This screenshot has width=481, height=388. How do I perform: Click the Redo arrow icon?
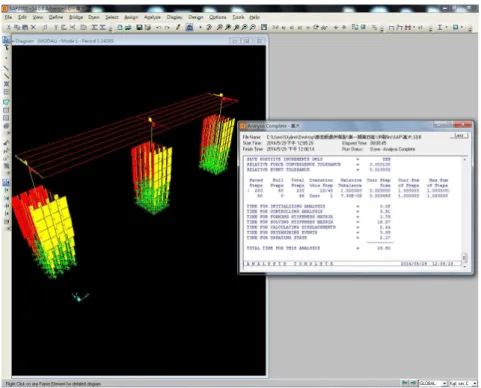tap(167, 27)
